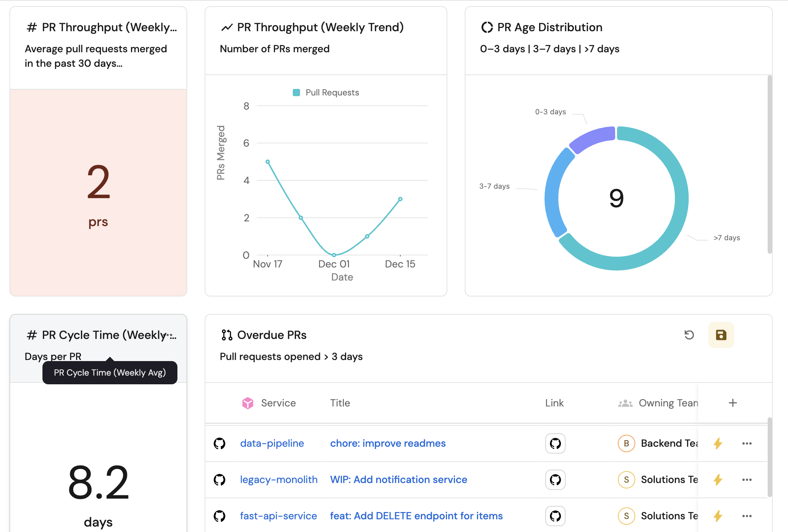Add a column with the plus icon
The image size is (788, 532).
pos(732,403)
